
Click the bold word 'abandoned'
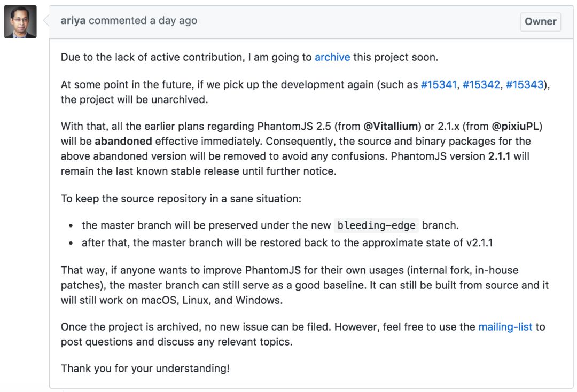tap(123, 142)
